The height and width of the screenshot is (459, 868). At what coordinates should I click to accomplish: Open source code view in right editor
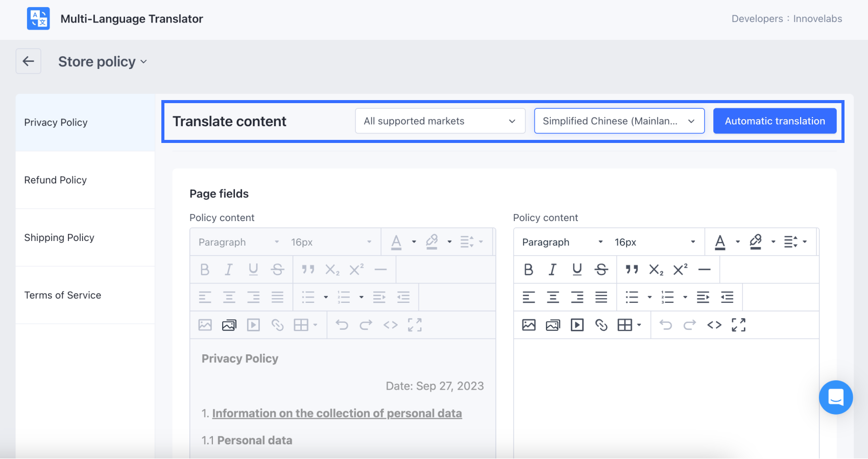714,325
